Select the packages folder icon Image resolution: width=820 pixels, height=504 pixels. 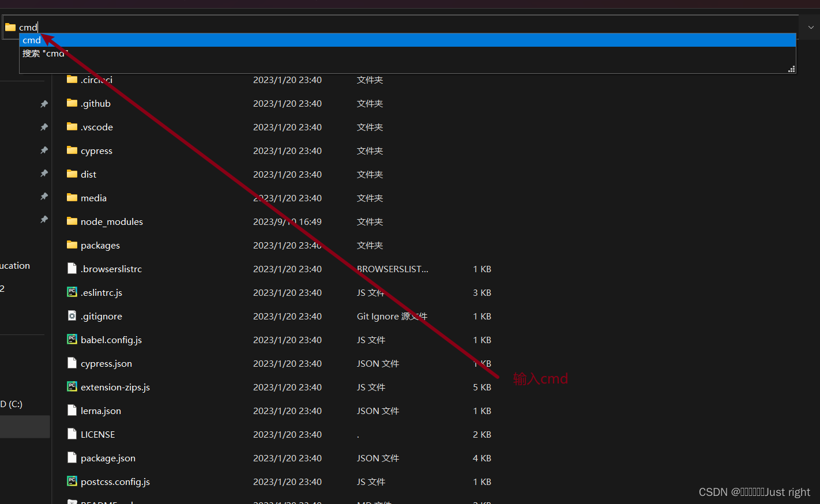(x=72, y=245)
